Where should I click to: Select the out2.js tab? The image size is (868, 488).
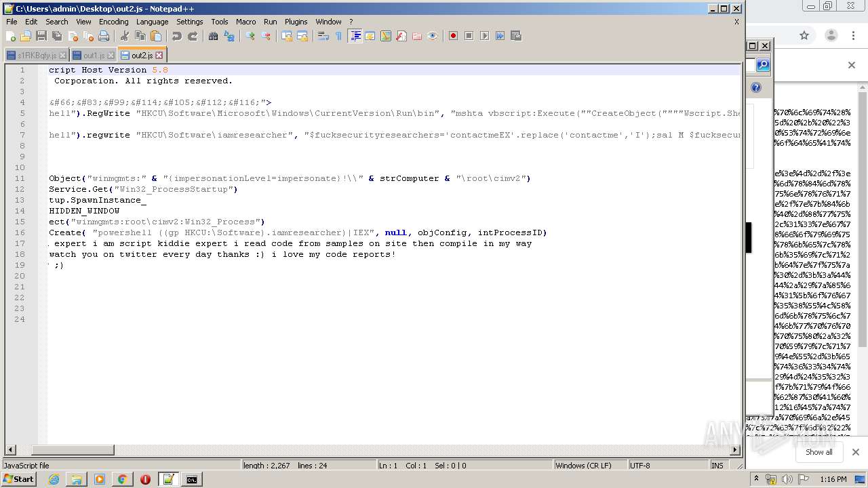pos(142,55)
